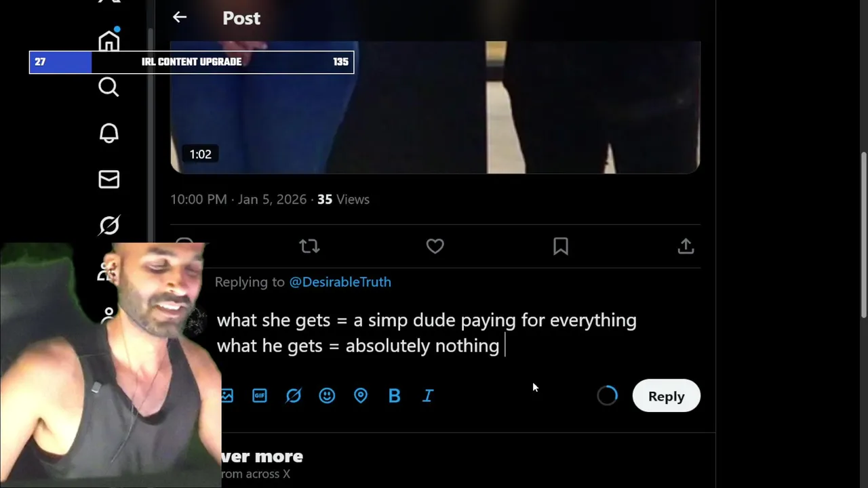The width and height of the screenshot is (868, 488).
Task: Insert an emoji into the reply
Action: 327,396
